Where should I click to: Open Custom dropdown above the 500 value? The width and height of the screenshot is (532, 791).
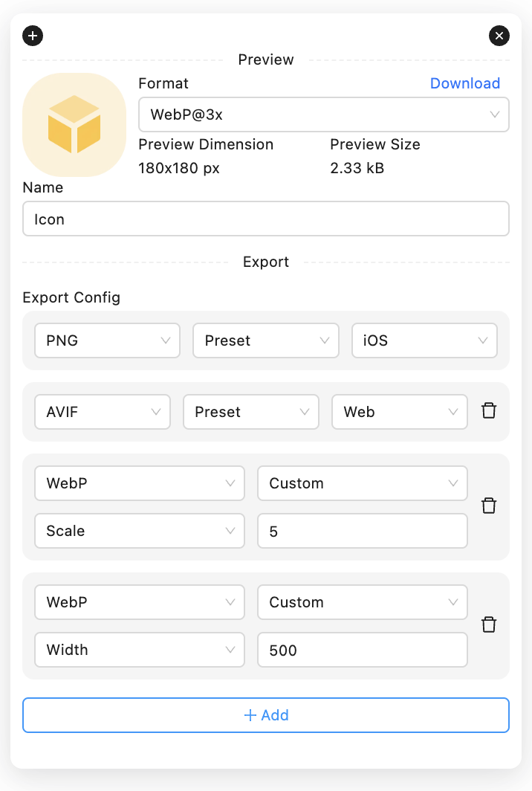click(363, 602)
